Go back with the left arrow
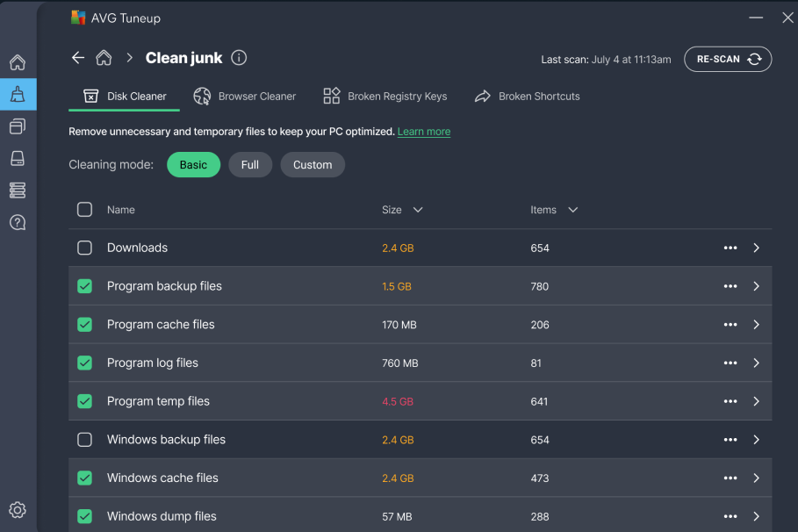The height and width of the screenshot is (532, 798). 78,58
